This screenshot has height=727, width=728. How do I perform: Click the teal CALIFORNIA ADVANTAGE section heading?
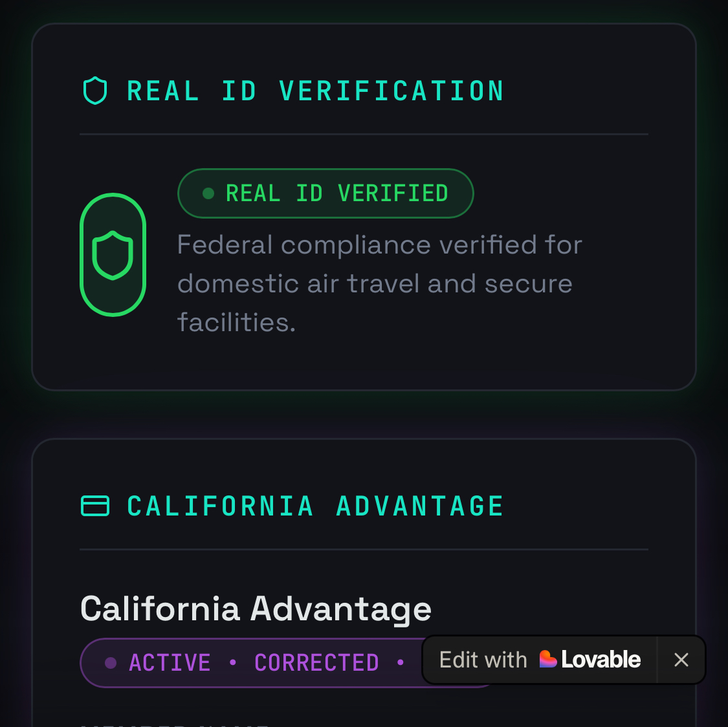tap(315, 506)
